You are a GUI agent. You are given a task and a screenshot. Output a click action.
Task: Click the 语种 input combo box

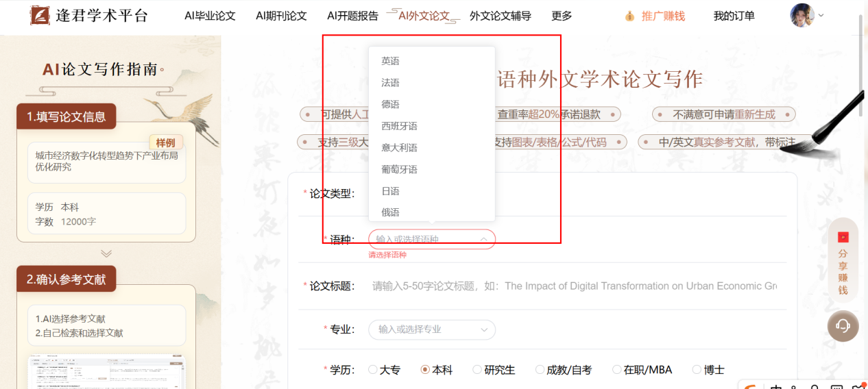tap(432, 239)
